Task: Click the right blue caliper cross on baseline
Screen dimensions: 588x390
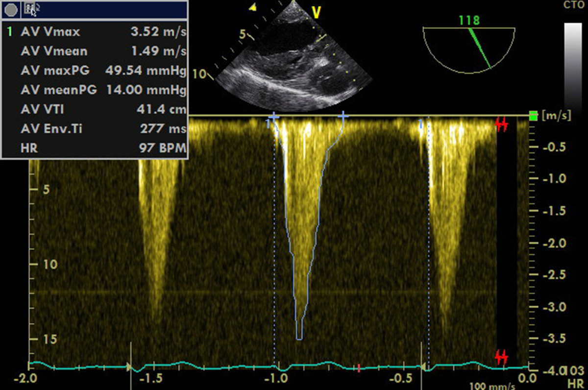Action: click(x=343, y=117)
